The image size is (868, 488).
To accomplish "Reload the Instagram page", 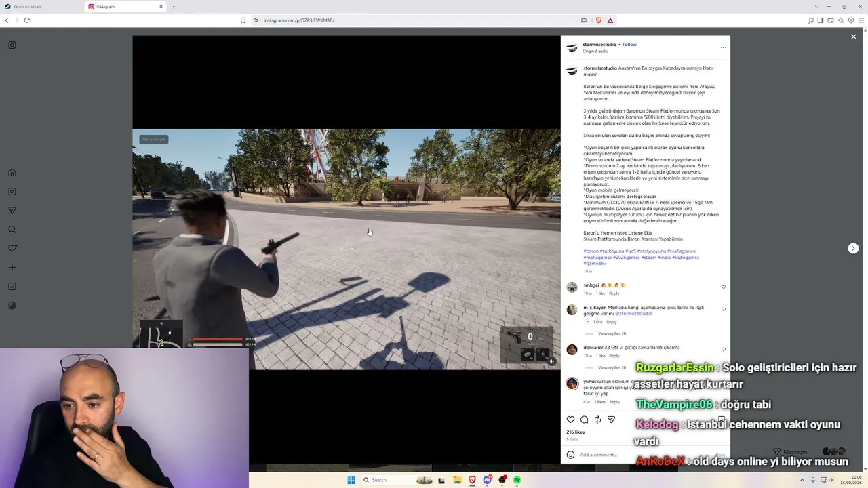I will 27,20.
